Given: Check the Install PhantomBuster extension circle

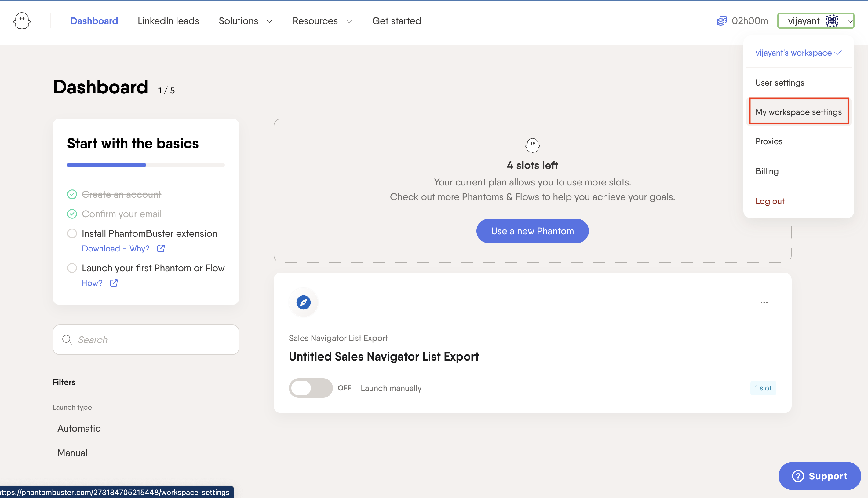Looking at the screenshot, I should click(72, 234).
